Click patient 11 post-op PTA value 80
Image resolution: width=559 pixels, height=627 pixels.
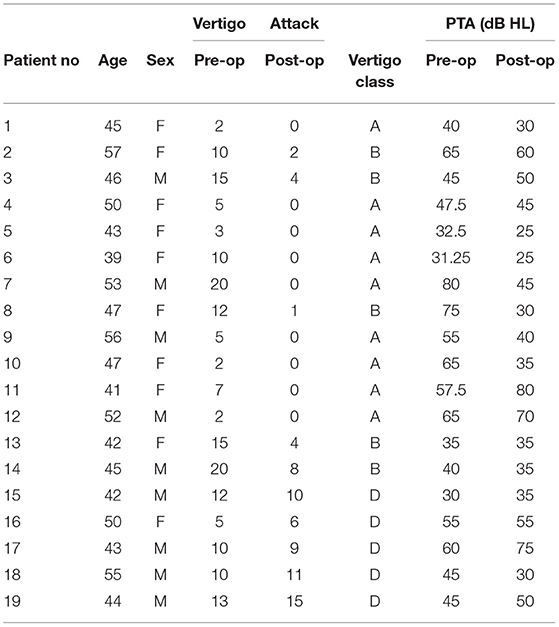(x=525, y=390)
